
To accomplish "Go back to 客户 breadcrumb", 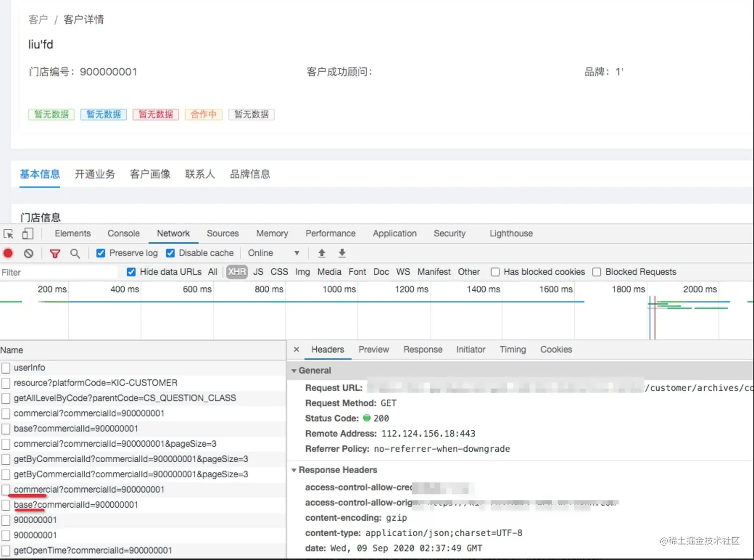I will (x=38, y=19).
